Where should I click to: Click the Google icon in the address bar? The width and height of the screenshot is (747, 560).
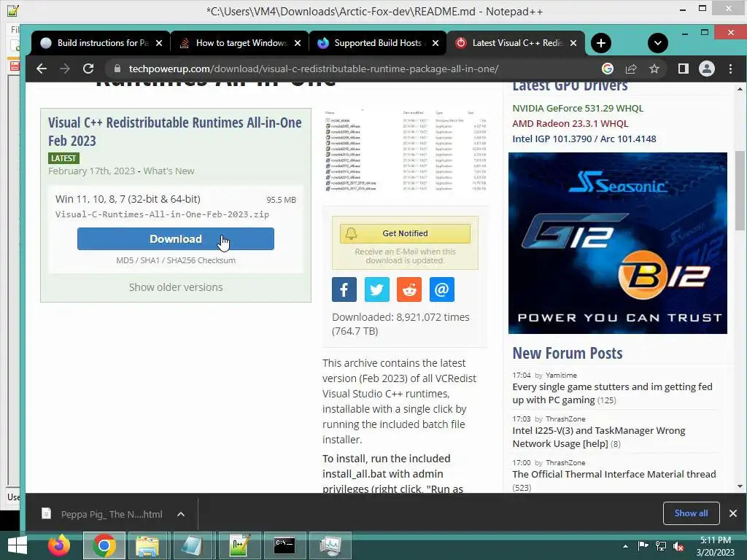[608, 69]
